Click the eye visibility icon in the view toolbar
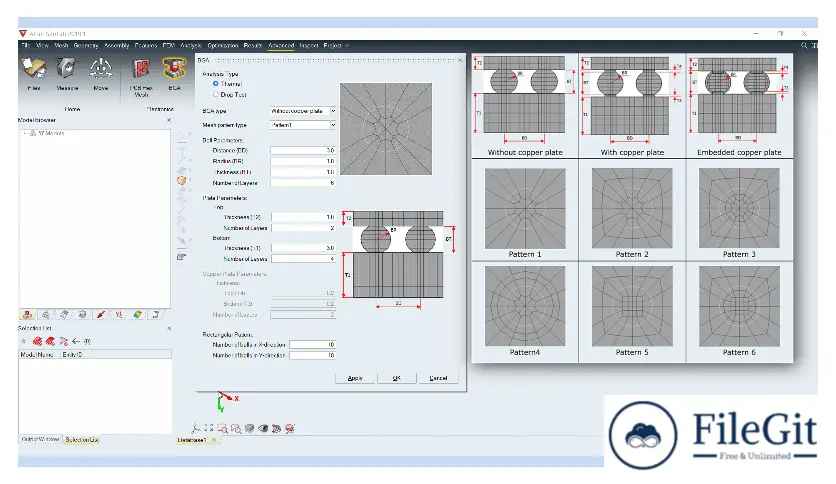The width and height of the screenshot is (836, 484). point(262,428)
